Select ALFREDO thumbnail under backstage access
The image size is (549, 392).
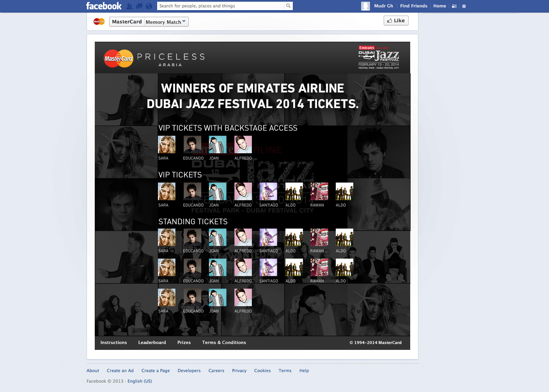click(x=243, y=145)
